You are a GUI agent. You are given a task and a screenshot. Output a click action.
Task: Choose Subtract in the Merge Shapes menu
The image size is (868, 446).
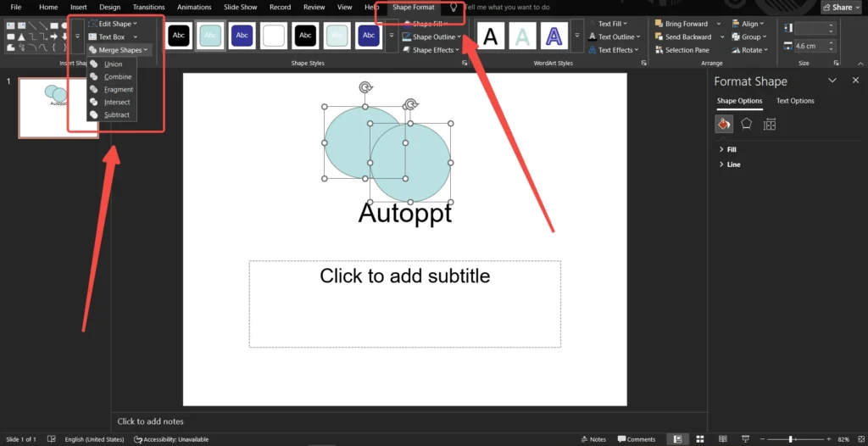click(116, 114)
